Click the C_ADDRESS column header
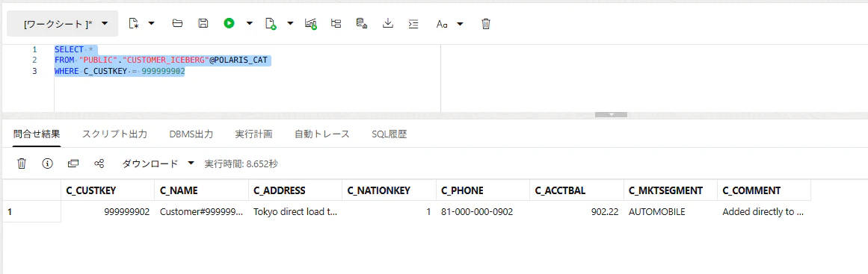 [295, 190]
